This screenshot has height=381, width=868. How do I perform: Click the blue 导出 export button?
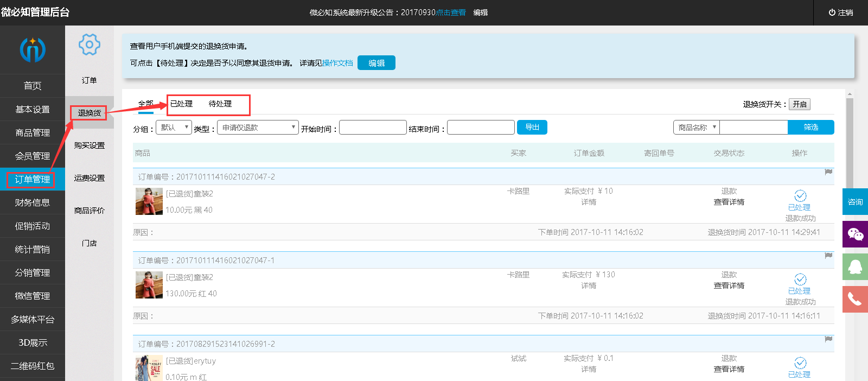tap(532, 128)
